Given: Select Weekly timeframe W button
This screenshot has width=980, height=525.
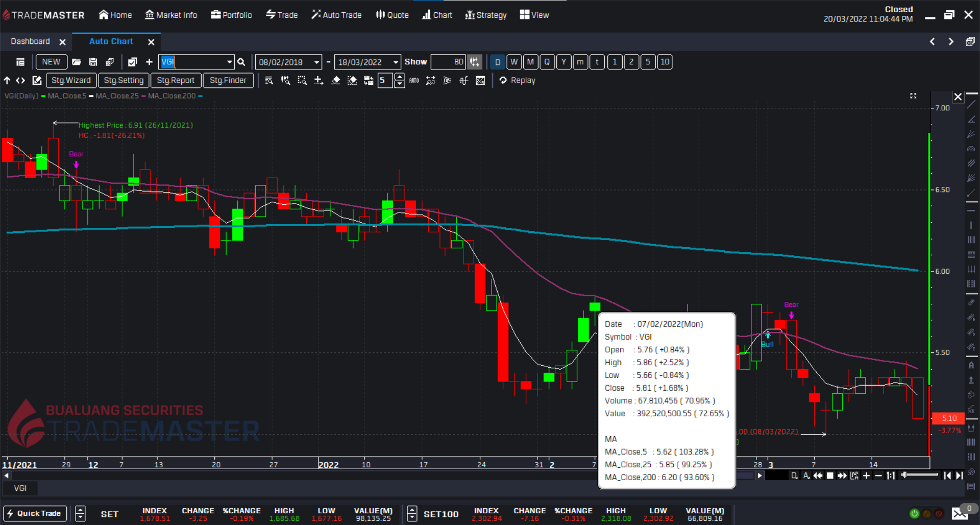Looking at the screenshot, I should coord(514,62).
